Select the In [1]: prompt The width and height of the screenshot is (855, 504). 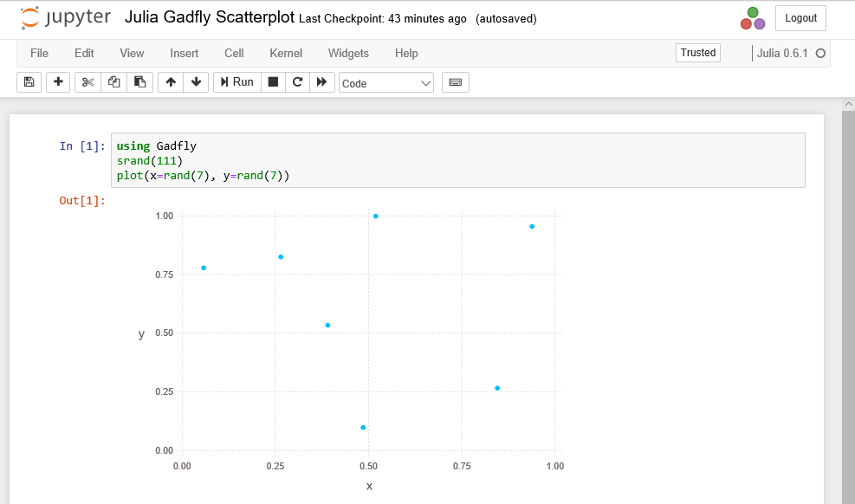tap(82, 146)
